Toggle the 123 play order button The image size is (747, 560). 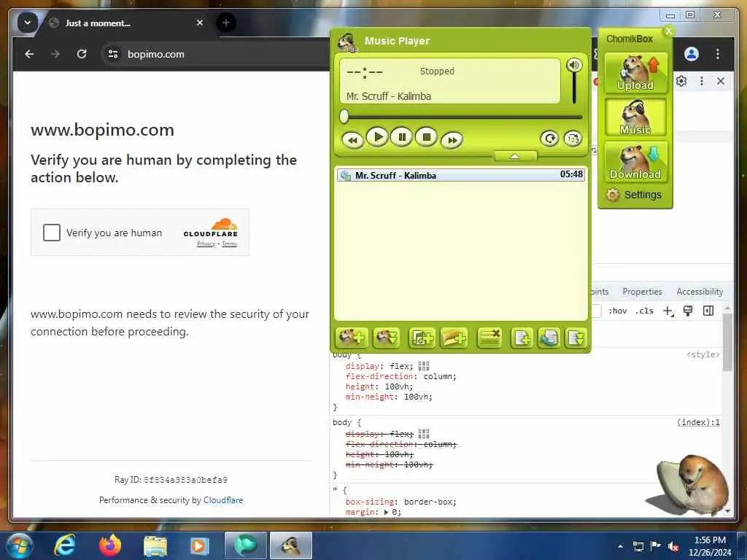click(x=573, y=139)
